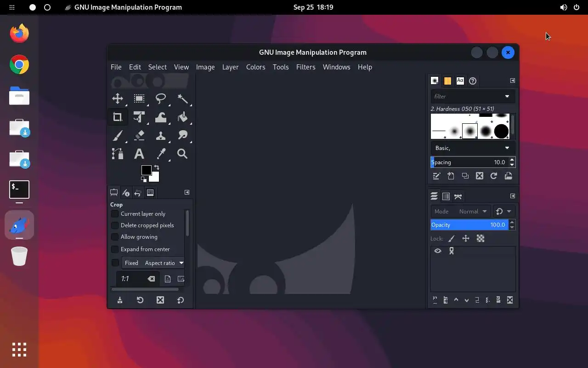
Task: Switch to the Undo History tab
Action: point(138,193)
